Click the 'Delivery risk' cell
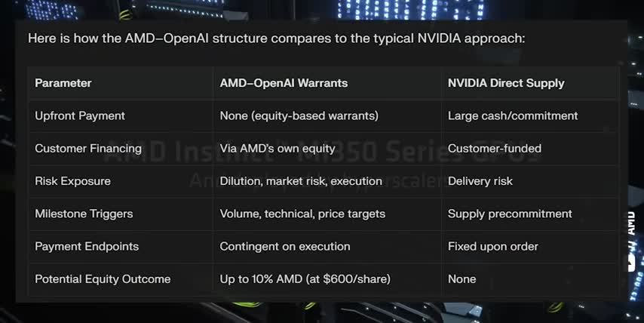This screenshot has height=323, width=644. coord(480,181)
